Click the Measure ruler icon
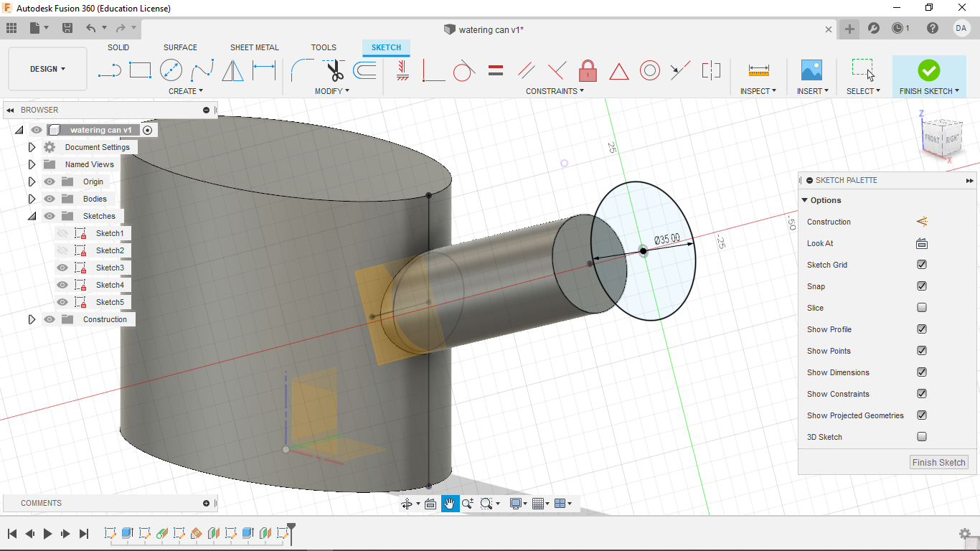The height and width of the screenshot is (551, 980). tap(758, 70)
